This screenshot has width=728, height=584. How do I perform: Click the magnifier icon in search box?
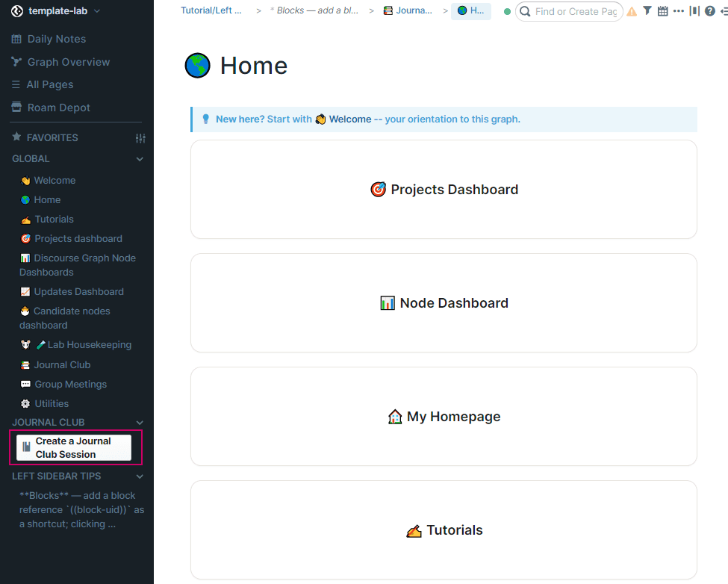pyautogui.click(x=525, y=12)
